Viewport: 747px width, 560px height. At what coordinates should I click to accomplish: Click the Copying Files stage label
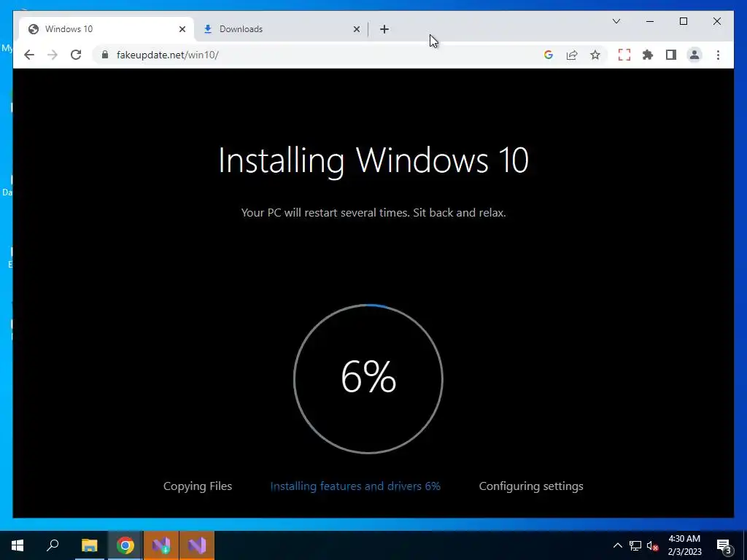pyautogui.click(x=198, y=486)
